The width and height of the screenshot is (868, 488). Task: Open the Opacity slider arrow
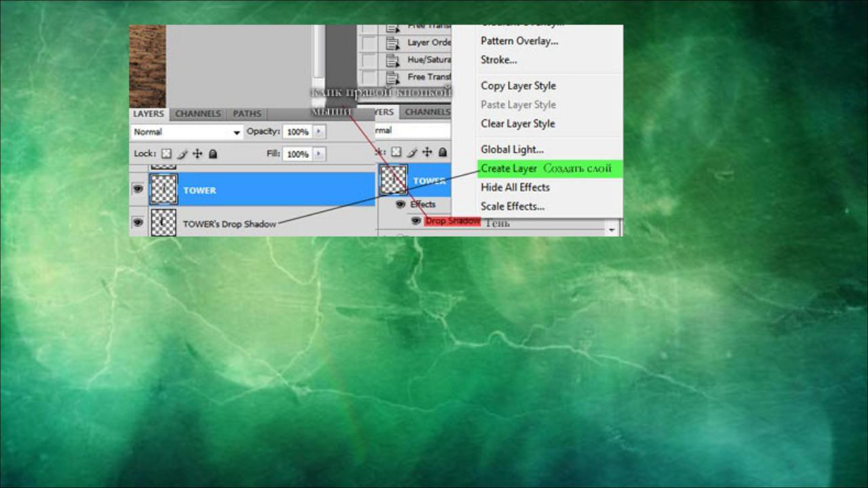point(319,131)
